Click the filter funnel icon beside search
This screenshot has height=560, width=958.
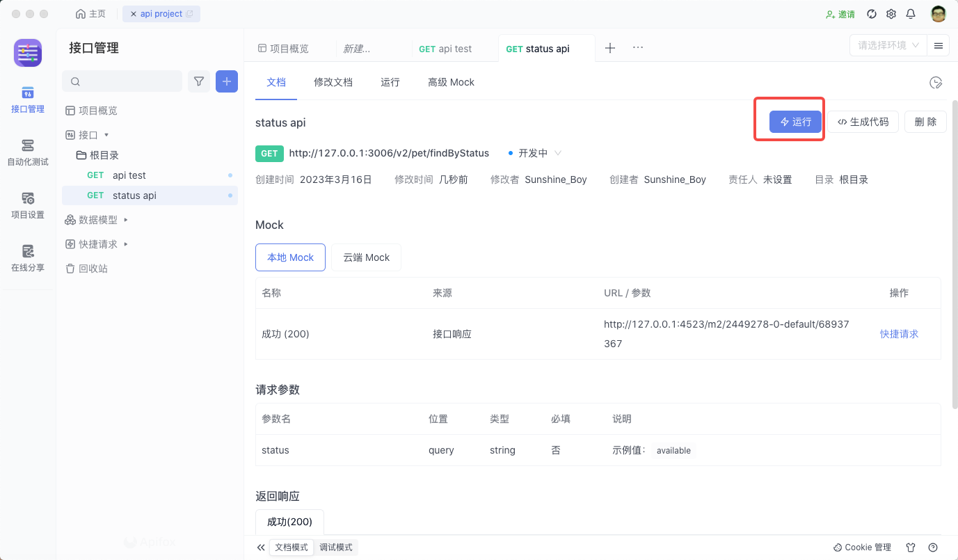click(x=198, y=81)
